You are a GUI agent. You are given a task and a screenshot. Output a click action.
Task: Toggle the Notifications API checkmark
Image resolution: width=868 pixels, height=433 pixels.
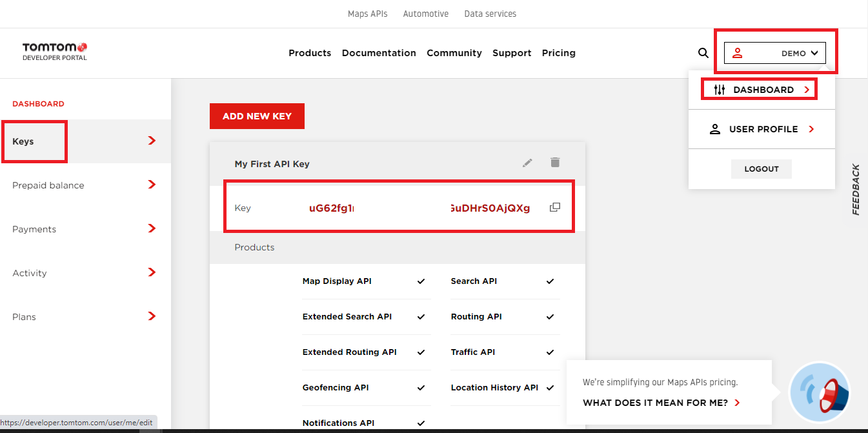(x=421, y=423)
